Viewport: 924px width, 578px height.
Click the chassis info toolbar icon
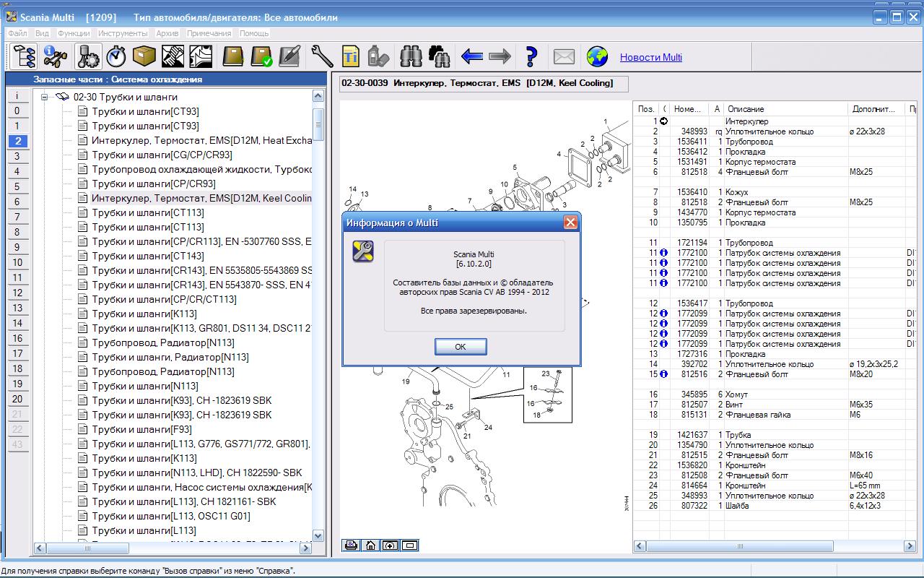click(56, 56)
